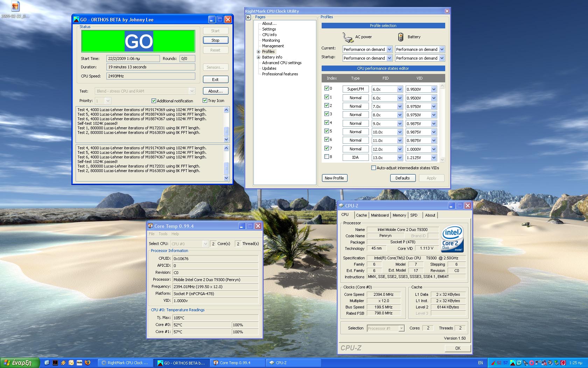588x368 pixels.
Task: Click the rocket tray icon
Action: (x=525, y=363)
